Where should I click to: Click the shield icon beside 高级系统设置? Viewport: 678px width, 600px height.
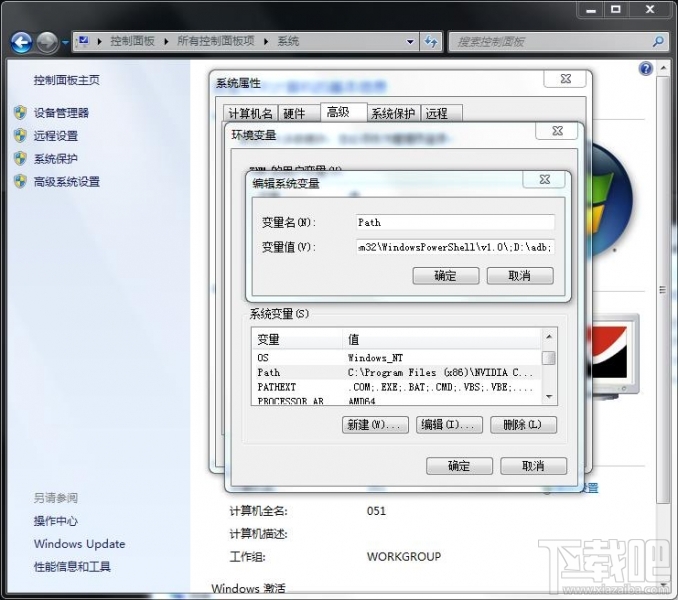(20, 181)
